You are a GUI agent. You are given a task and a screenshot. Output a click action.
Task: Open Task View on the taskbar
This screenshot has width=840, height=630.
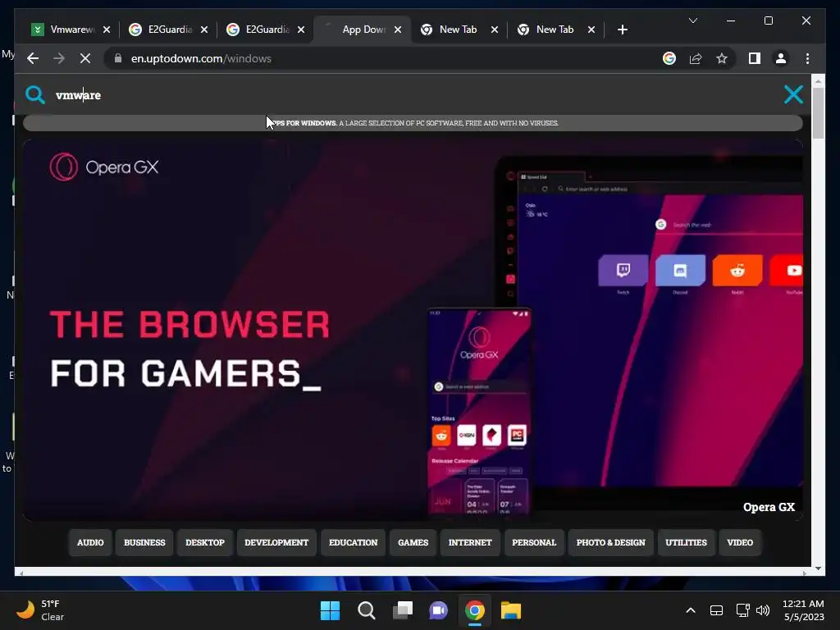[x=402, y=610]
